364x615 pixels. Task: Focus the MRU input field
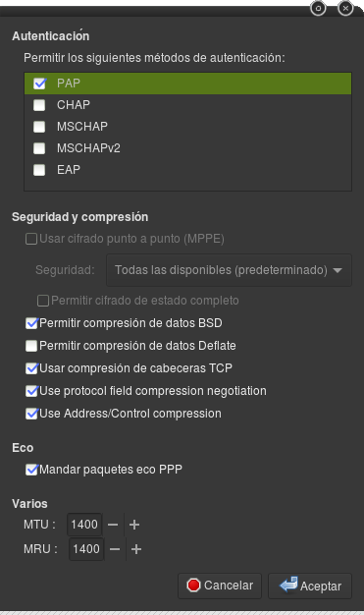(86, 549)
